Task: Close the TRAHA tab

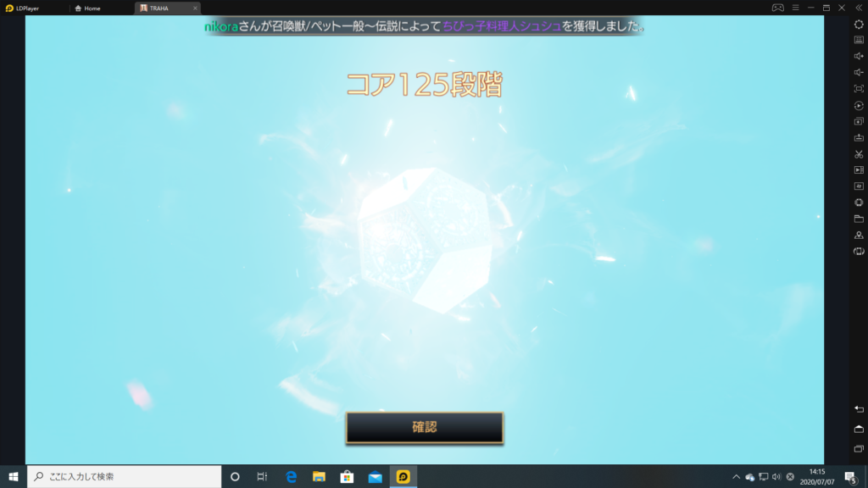Action: click(x=195, y=8)
